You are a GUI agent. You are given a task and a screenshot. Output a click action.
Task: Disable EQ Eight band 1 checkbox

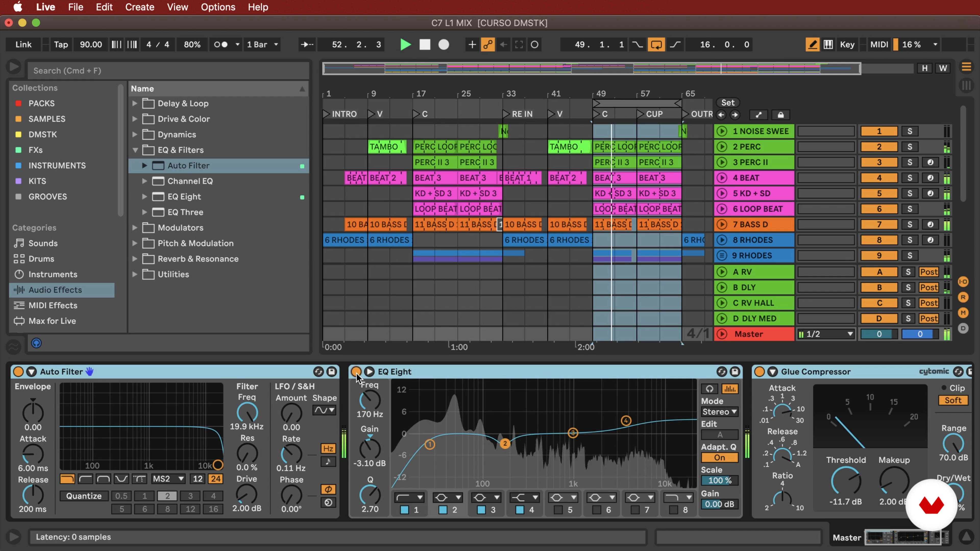(x=405, y=510)
